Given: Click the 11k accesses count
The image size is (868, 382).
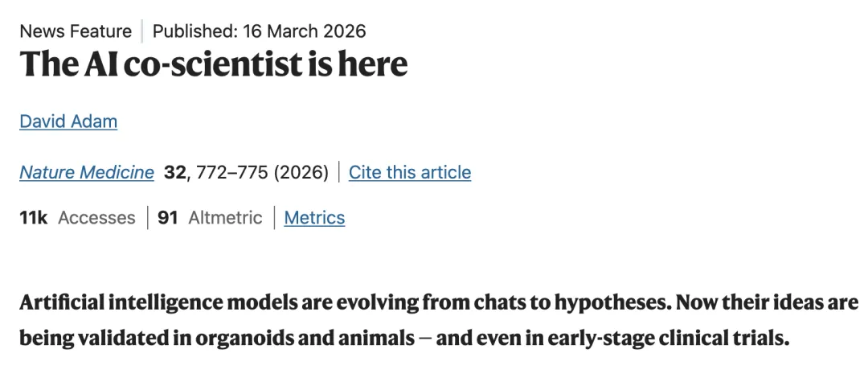Looking at the screenshot, I should (x=35, y=218).
